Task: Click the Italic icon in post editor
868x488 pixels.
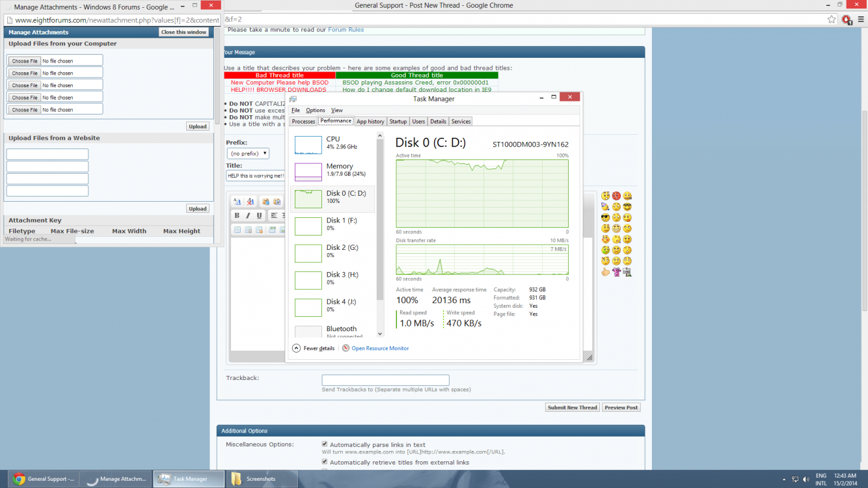Action: 248,215
